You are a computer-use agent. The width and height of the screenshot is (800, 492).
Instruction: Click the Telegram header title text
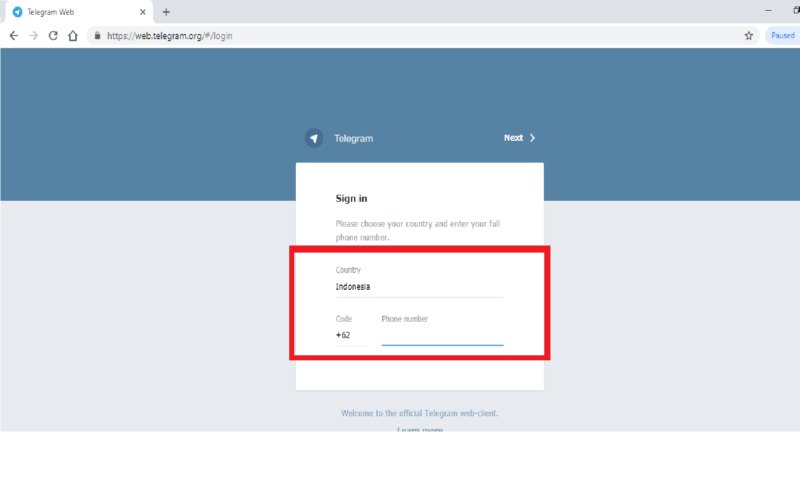click(354, 138)
